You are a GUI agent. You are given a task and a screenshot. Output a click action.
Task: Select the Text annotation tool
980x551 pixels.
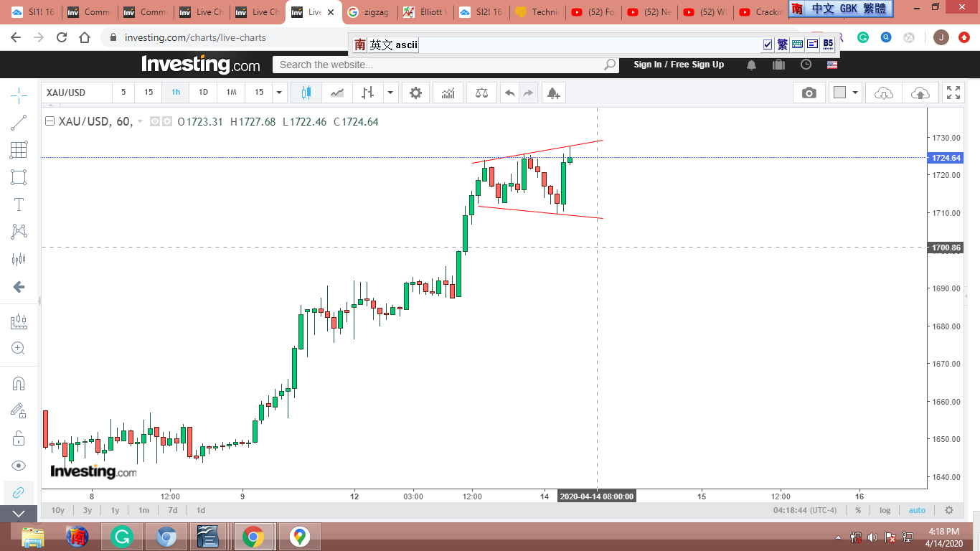point(19,204)
